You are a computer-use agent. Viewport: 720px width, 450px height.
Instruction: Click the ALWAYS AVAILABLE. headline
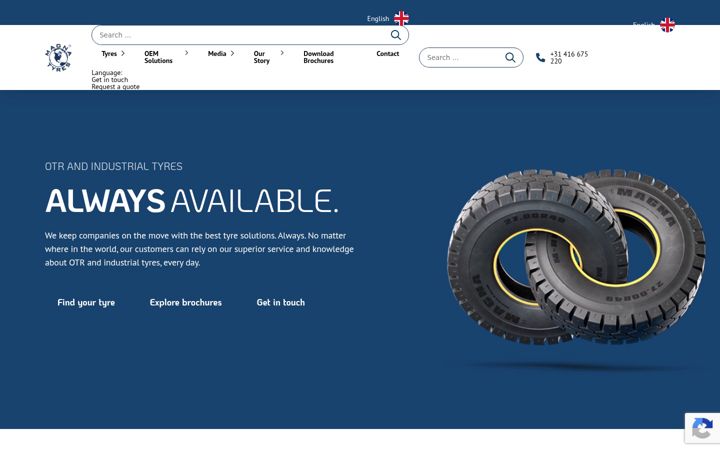(191, 201)
